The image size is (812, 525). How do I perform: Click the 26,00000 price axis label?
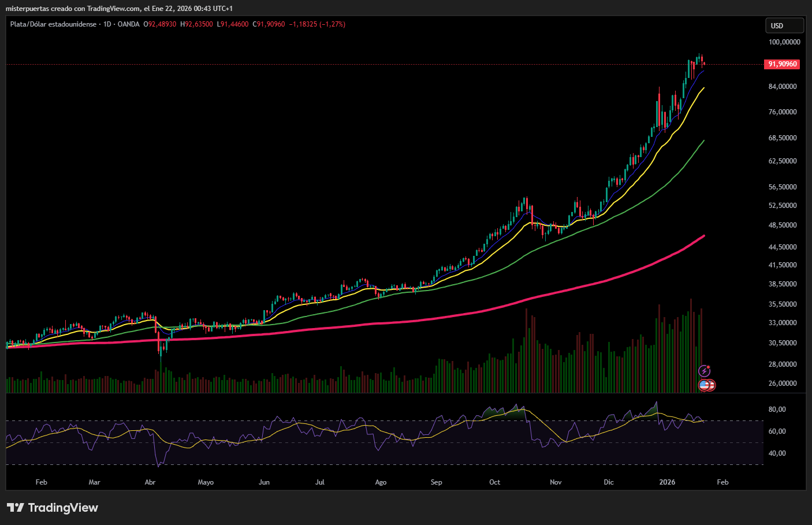pos(783,383)
